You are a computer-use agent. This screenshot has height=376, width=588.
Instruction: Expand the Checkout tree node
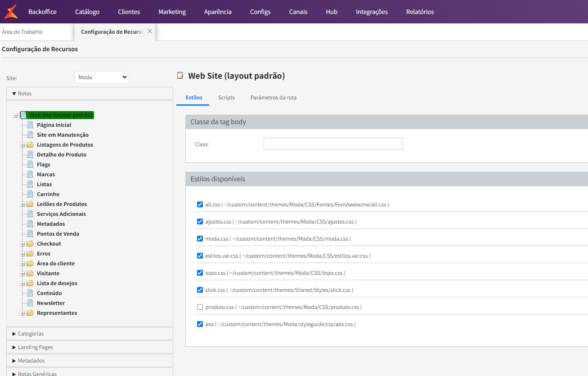coord(22,244)
